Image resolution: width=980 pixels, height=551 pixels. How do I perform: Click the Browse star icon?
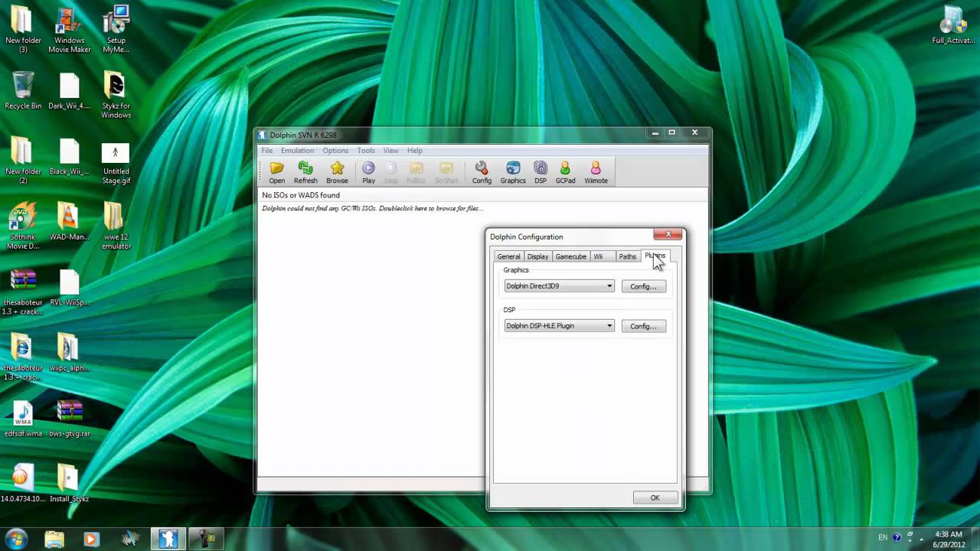[x=337, y=172]
